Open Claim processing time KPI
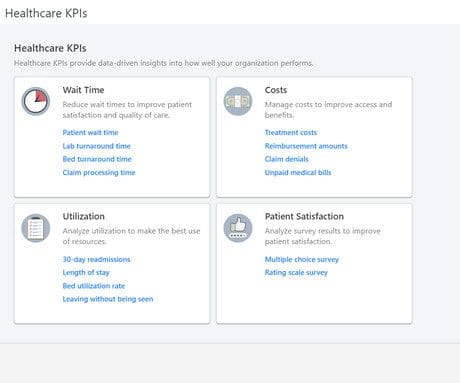The height and width of the screenshot is (383, 460). click(99, 173)
